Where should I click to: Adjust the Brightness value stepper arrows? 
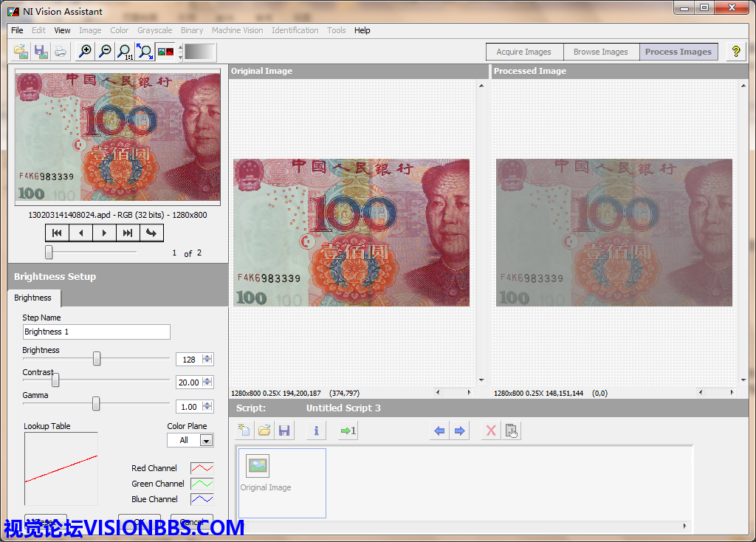point(207,360)
